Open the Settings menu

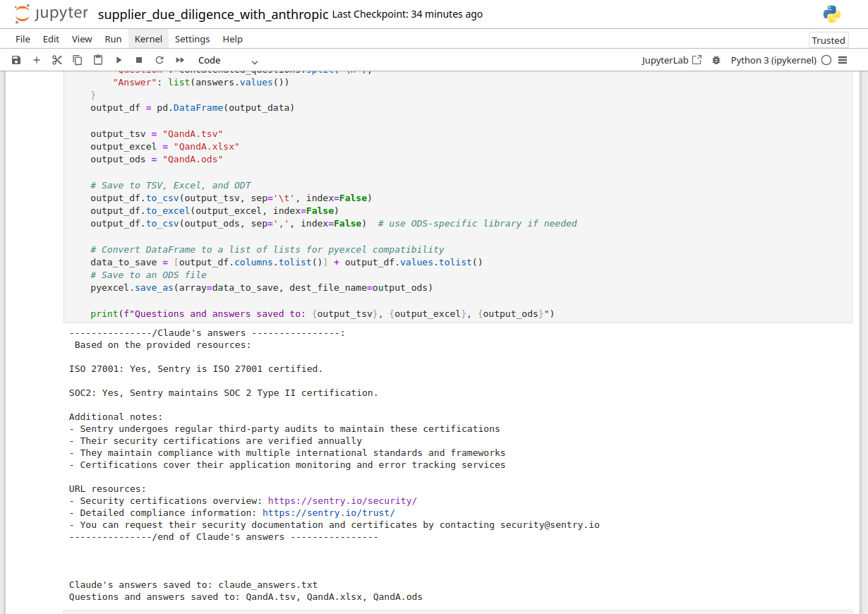[192, 39]
